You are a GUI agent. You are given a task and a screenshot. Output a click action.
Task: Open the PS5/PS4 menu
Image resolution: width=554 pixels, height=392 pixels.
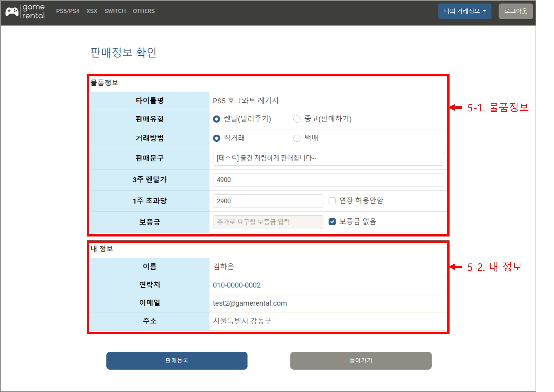[68, 11]
